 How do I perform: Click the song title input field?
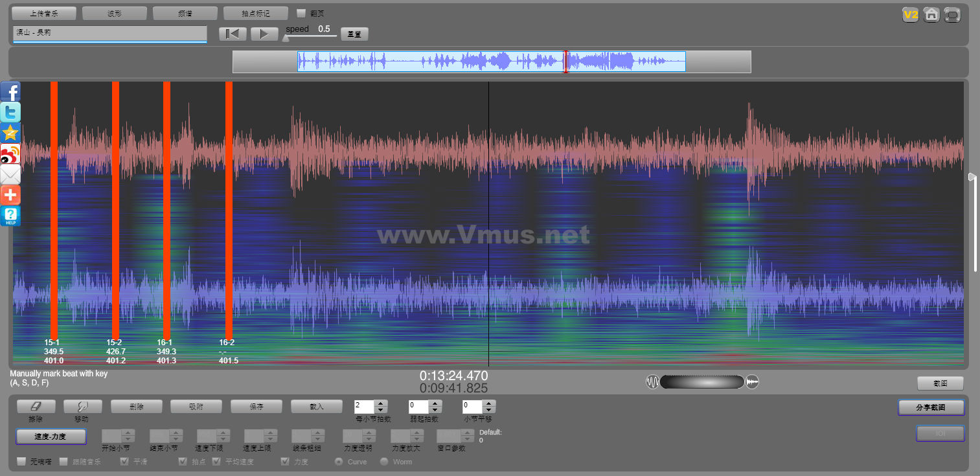click(x=109, y=34)
